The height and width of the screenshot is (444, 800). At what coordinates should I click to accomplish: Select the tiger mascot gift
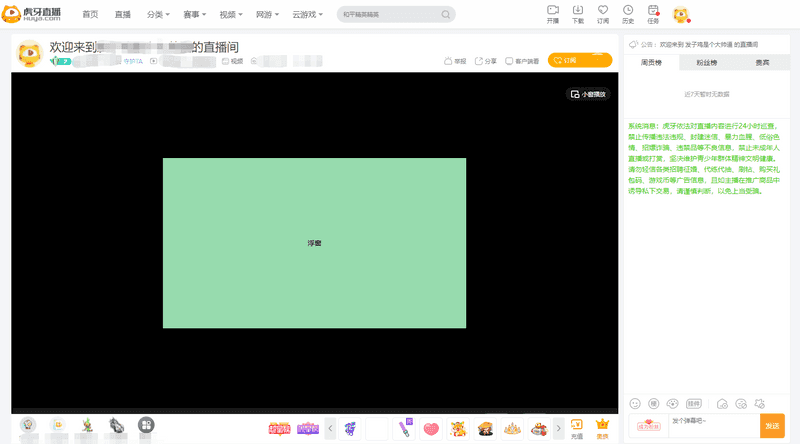(x=458, y=429)
